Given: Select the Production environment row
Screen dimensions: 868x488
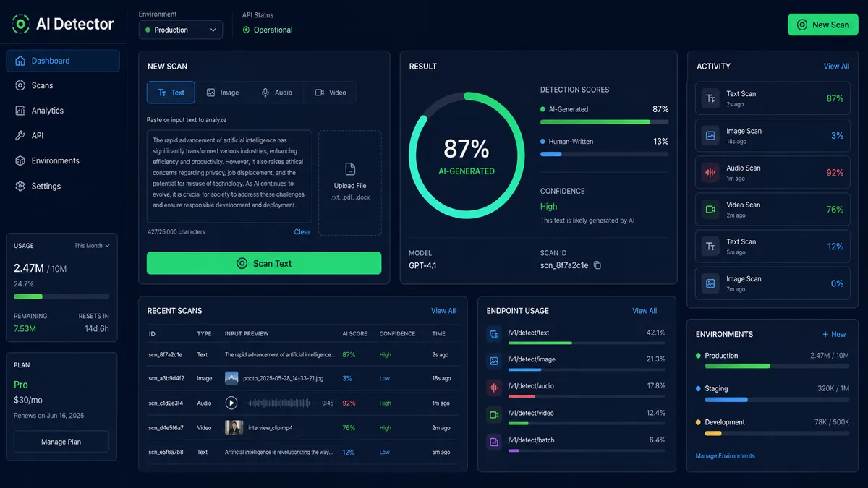Looking at the screenshot, I should 772,359.
